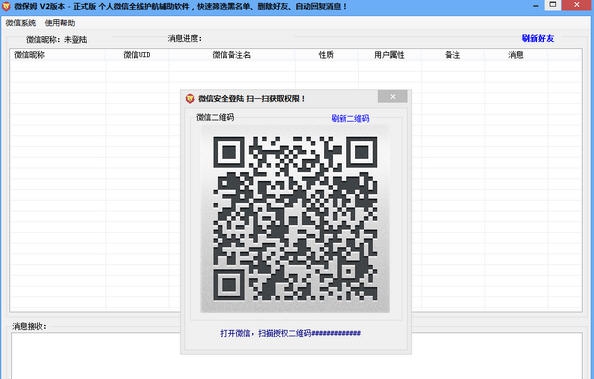Screen dimensions: 594x379
Task: Open the 微信系统 menu
Action: coord(20,23)
